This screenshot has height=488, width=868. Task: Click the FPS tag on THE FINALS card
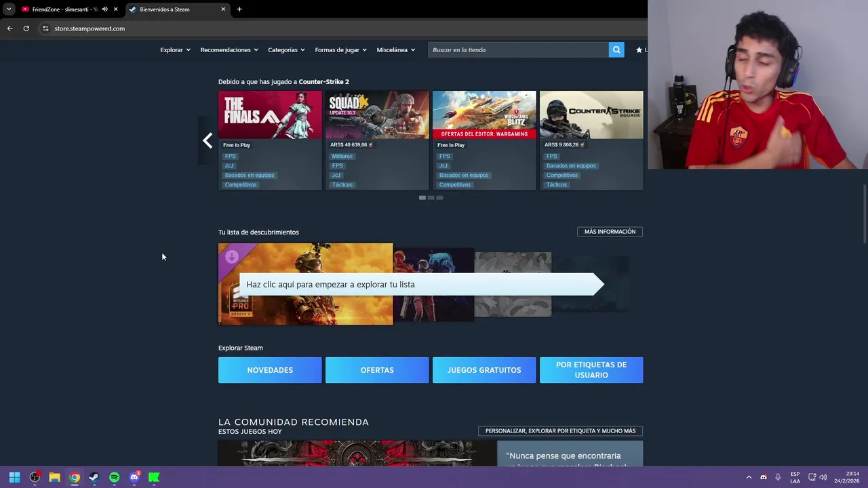[x=231, y=156]
